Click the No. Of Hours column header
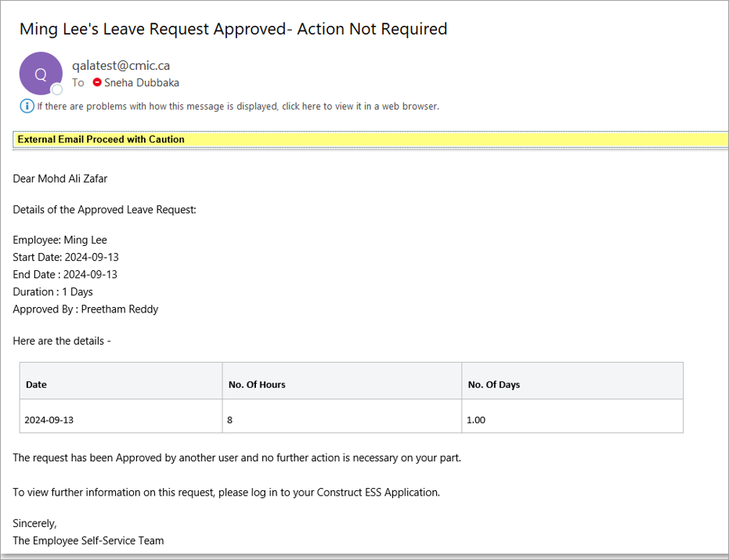 342,381
